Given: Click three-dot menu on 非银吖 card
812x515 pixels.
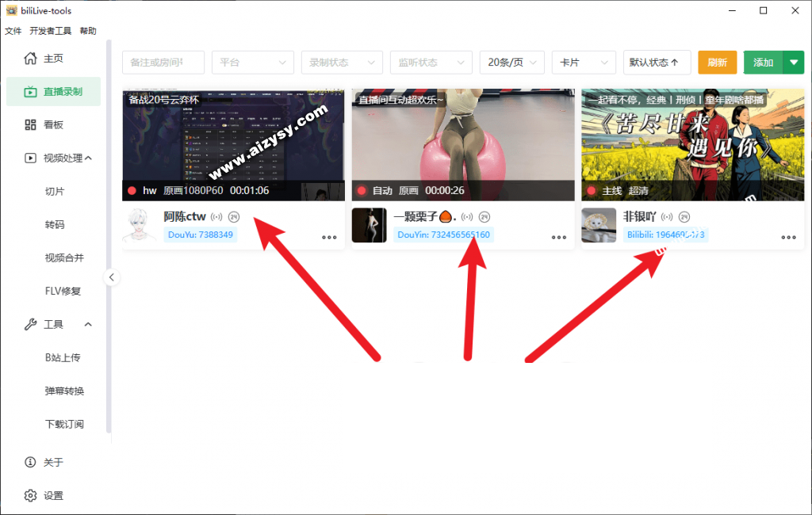Looking at the screenshot, I should tap(788, 237).
